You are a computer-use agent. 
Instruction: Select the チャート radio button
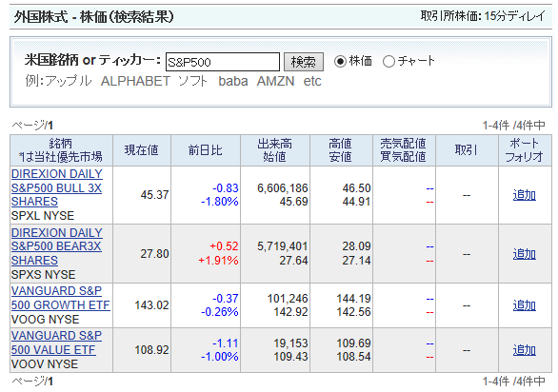click(x=389, y=62)
